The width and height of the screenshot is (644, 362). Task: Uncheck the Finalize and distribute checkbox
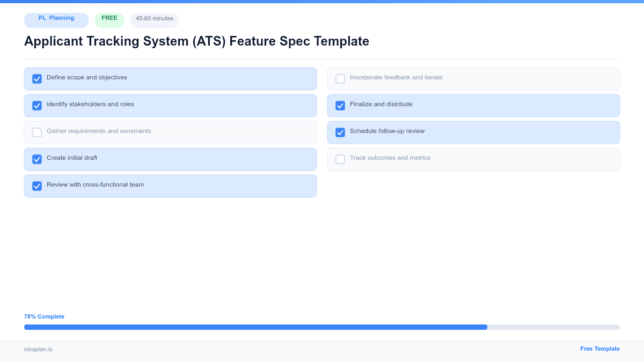tap(340, 105)
